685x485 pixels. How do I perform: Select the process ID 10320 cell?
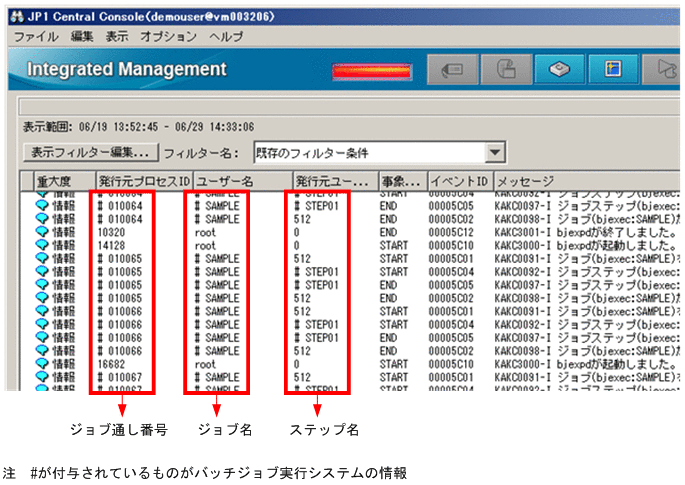coord(111,232)
